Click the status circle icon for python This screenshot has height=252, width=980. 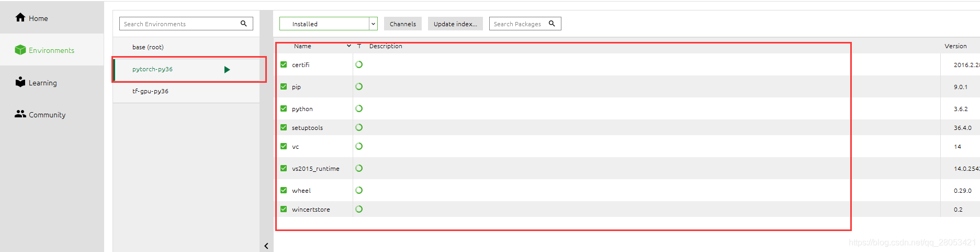click(x=359, y=108)
